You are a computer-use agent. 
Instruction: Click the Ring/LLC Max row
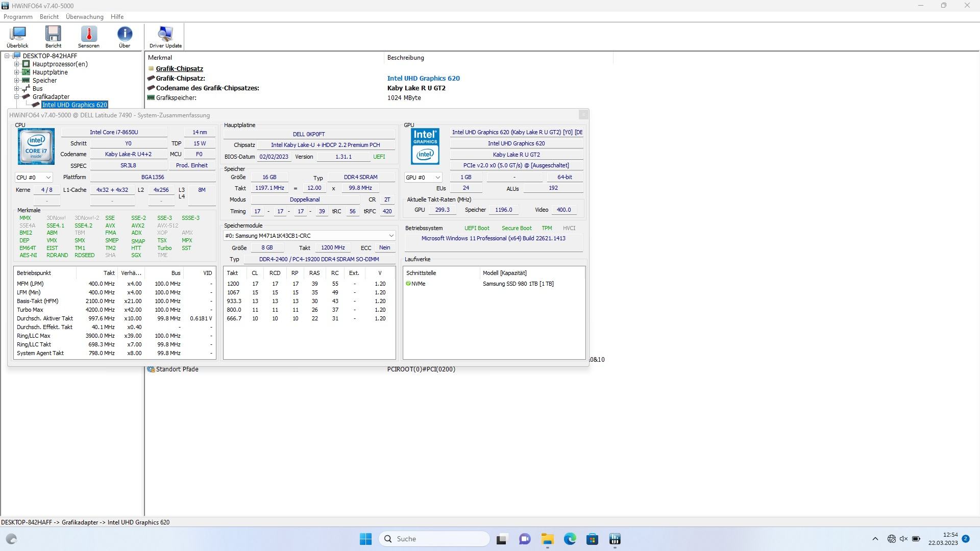click(x=115, y=336)
